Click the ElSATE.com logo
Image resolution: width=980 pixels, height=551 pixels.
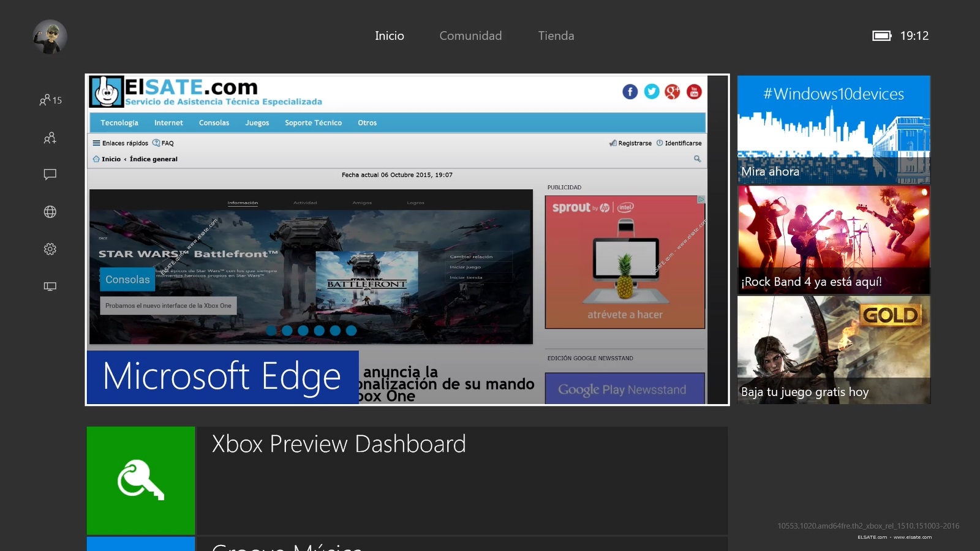(x=206, y=92)
